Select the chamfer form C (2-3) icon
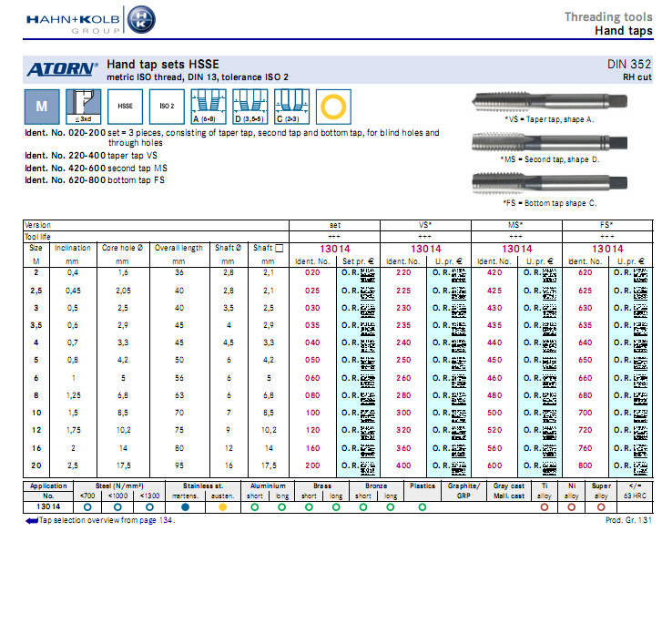The height and width of the screenshot is (644, 662). point(291,107)
